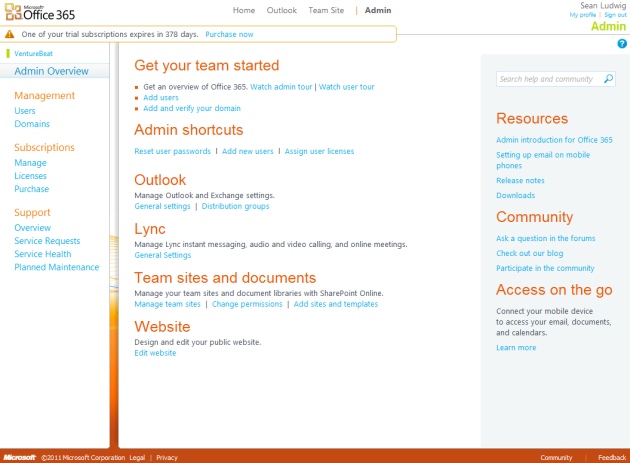630x463 pixels.
Task: Click Community in the footer
Action: coord(556,457)
